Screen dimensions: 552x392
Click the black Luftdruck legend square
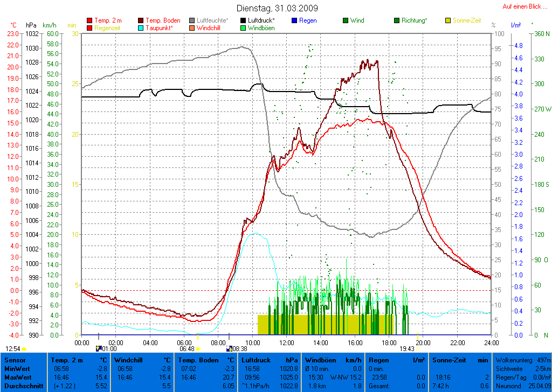click(x=244, y=20)
